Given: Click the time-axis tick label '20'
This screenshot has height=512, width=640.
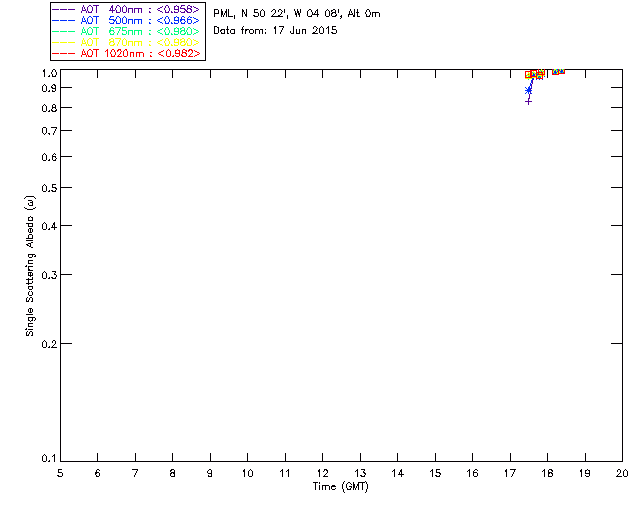Looking at the screenshot, I should 622,473.
